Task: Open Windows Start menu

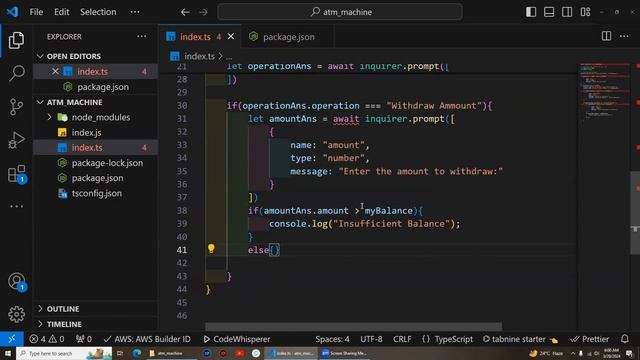Action: (x=8, y=353)
